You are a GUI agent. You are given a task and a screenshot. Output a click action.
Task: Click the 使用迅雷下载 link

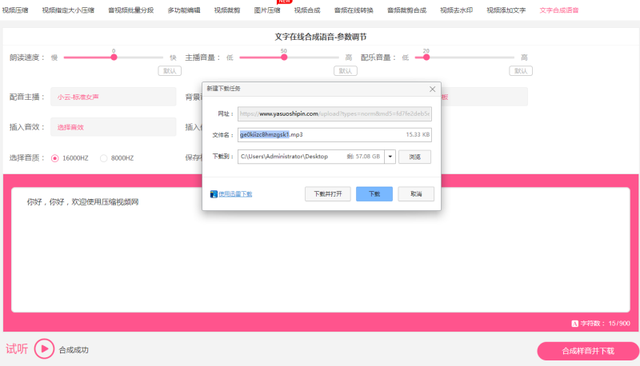236,194
